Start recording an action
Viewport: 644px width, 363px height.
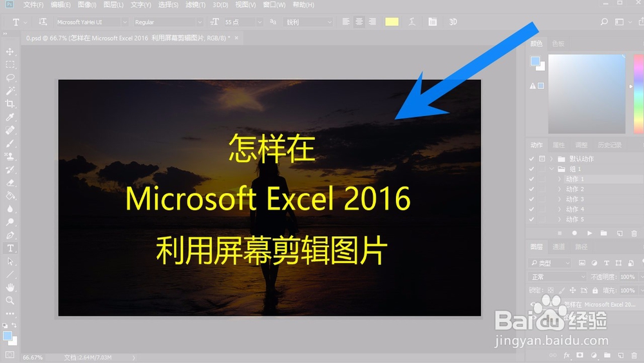574,233
